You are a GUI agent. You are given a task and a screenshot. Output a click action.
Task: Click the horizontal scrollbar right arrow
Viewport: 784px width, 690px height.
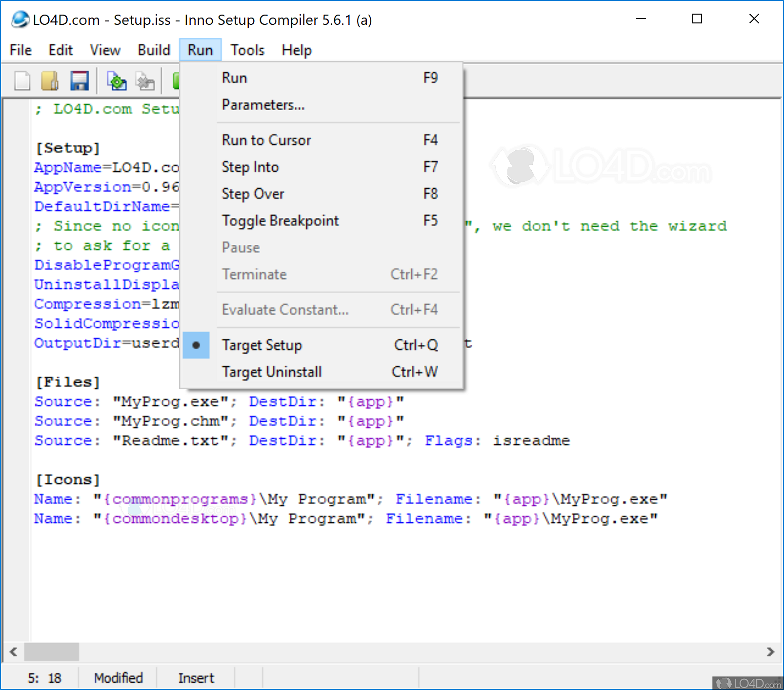771,652
